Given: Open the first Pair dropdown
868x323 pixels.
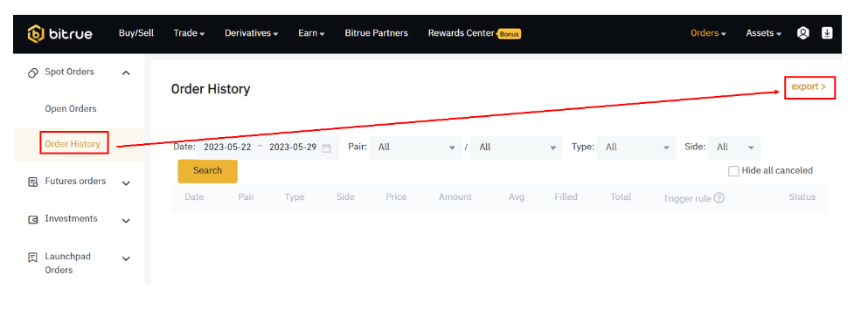Looking at the screenshot, I should click(x=415, y=148).
